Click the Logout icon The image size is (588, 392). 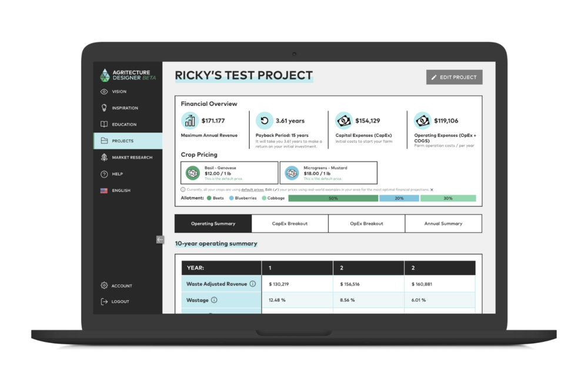(x=104, y=301)
